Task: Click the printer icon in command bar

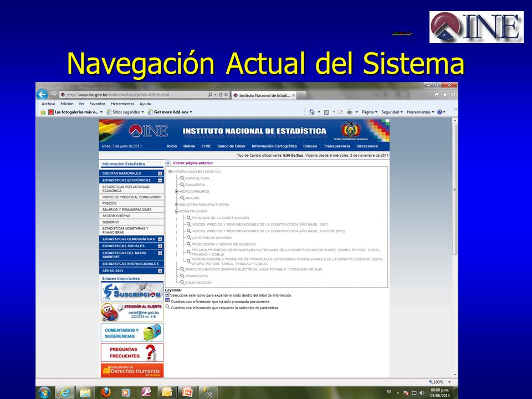Action: pos(350,112)
